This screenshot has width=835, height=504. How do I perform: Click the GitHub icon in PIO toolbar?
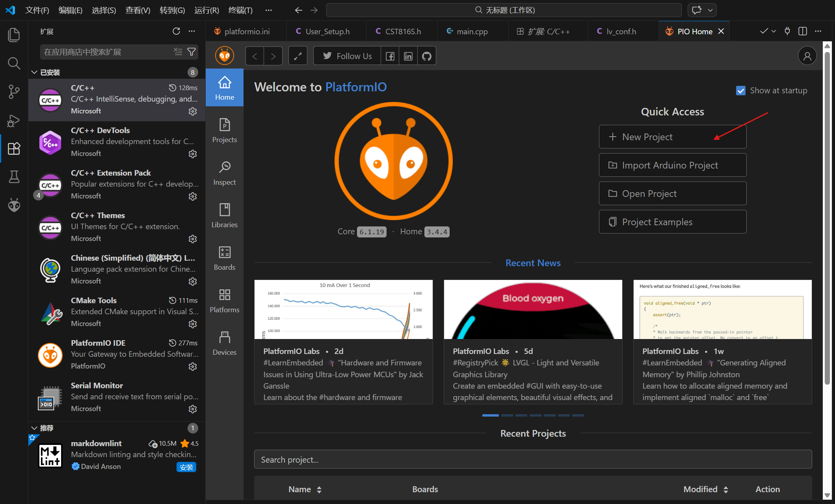point(426,56)
